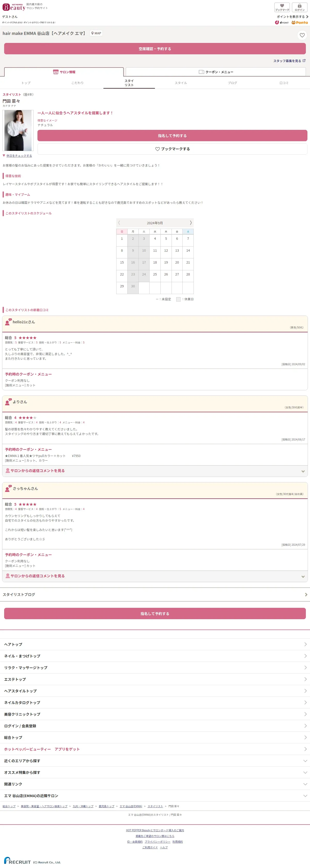Open 総合トップ menu row
The width and height of the screenshot is (310, 868).
click(155, 738)
